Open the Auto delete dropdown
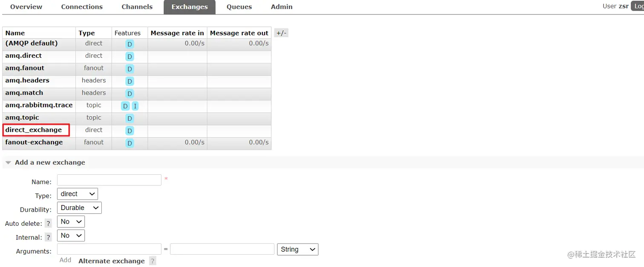This screenshot has height=267, width=644. click(x=71, y=222)
